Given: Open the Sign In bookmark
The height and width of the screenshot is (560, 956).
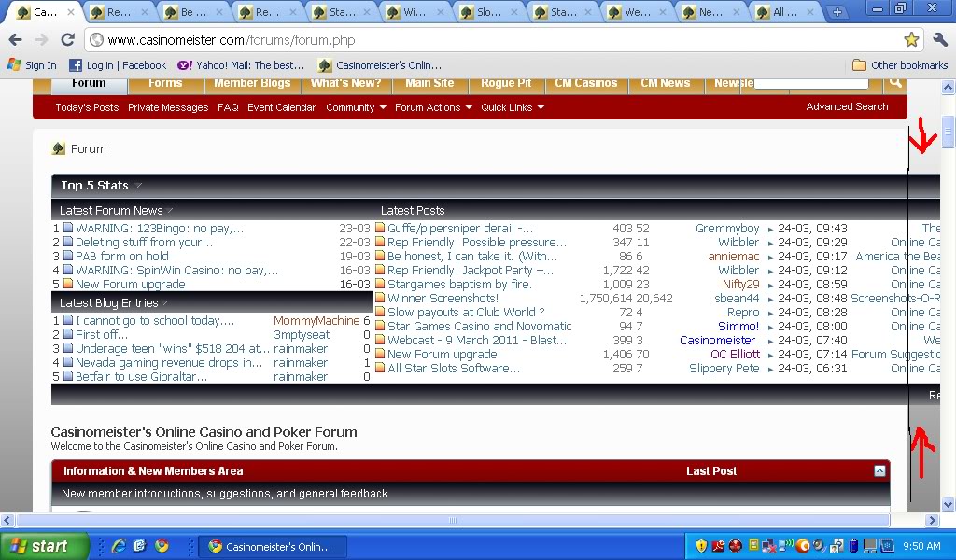Looking at the screenshot, I should (x=32, y=65).
